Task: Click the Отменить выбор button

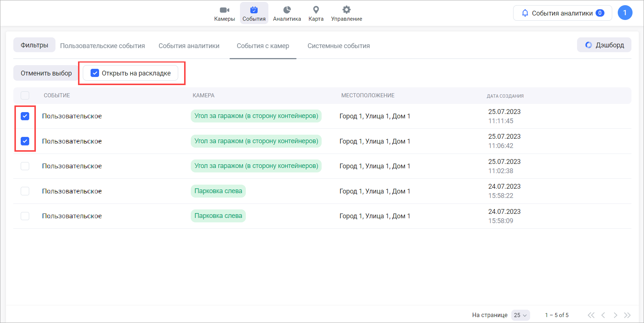Action: pos(46,73)
